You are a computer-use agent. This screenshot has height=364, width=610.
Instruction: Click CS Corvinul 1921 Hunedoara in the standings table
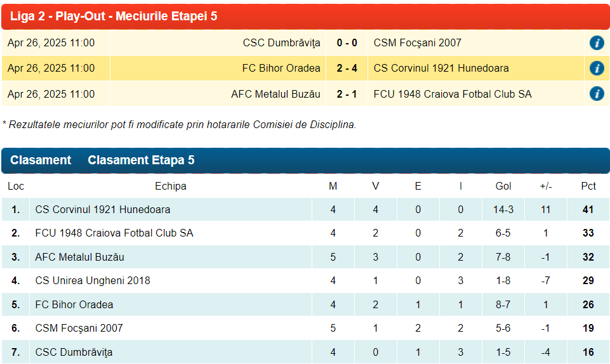tap(102, 209)
